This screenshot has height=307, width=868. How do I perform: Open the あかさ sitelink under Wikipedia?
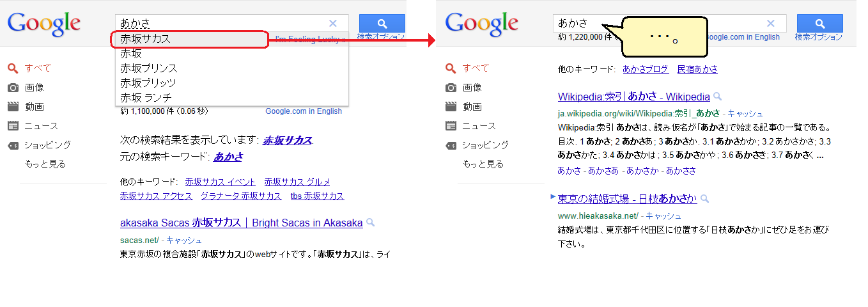click(x=570, y=171)
